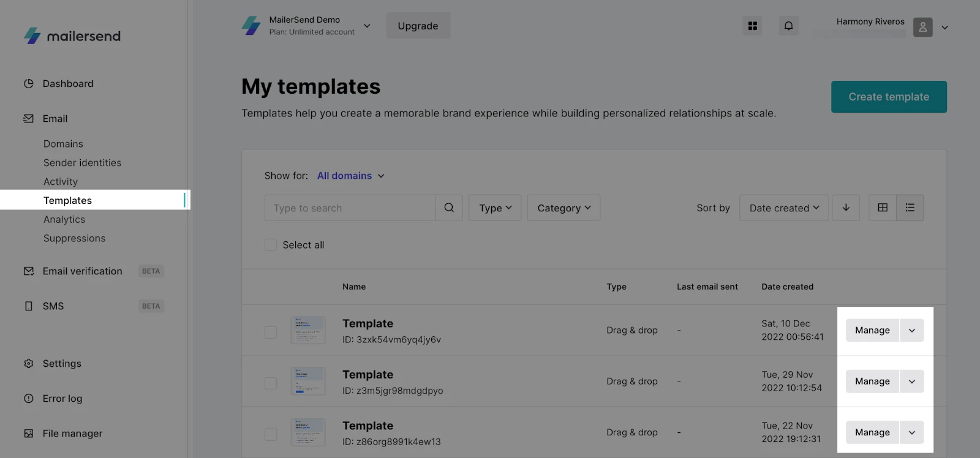Screen dimensions: 980x458
Task: Open the notifications bell
Action: click(x=788, y=26)
